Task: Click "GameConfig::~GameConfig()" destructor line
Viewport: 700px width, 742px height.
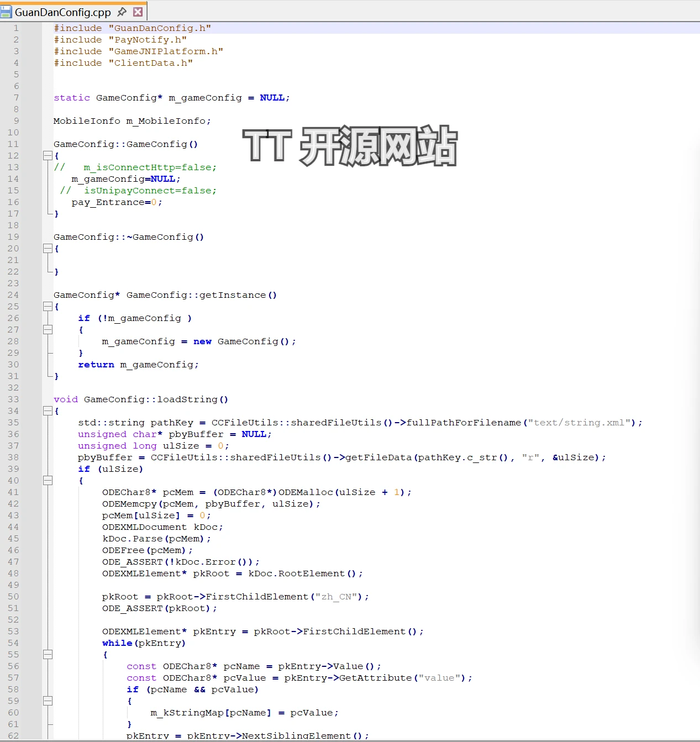Action: tap(129, 237)
